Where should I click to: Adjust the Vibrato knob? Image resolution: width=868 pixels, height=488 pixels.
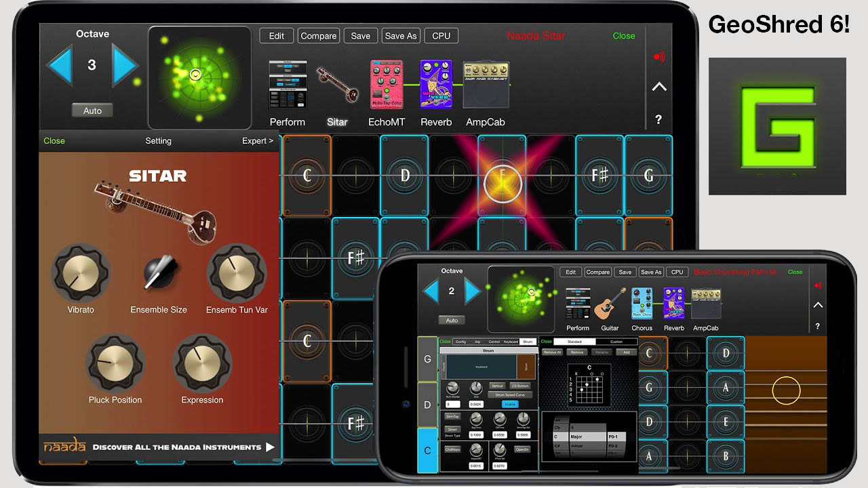coord(81,272)
